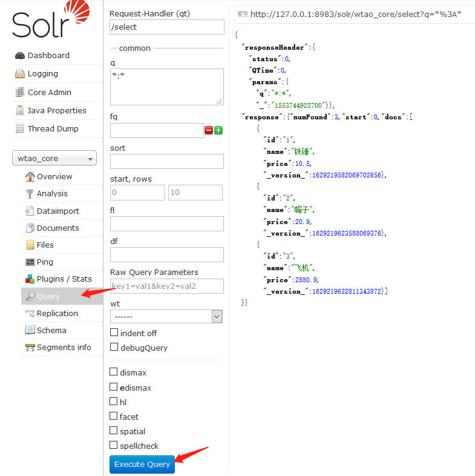Click the Execute Query button
This screenshot has height=476, width=475.
click(142, 464)
